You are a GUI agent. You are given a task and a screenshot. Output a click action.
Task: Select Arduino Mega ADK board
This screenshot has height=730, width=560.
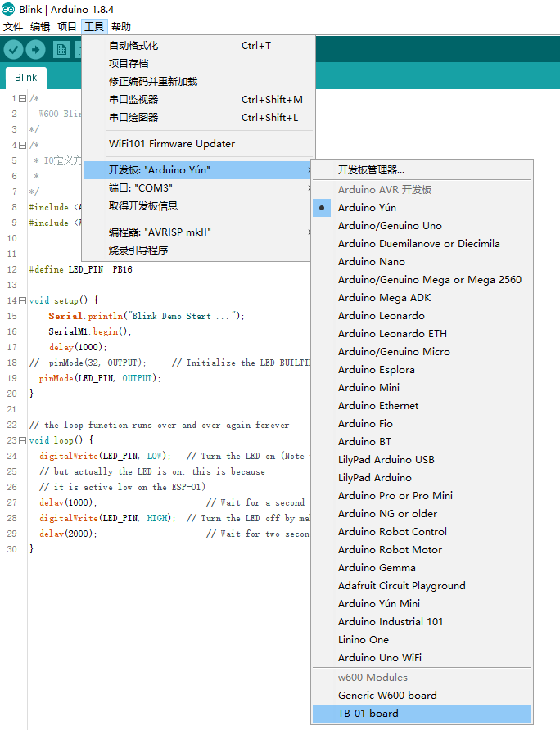point(422,298)
